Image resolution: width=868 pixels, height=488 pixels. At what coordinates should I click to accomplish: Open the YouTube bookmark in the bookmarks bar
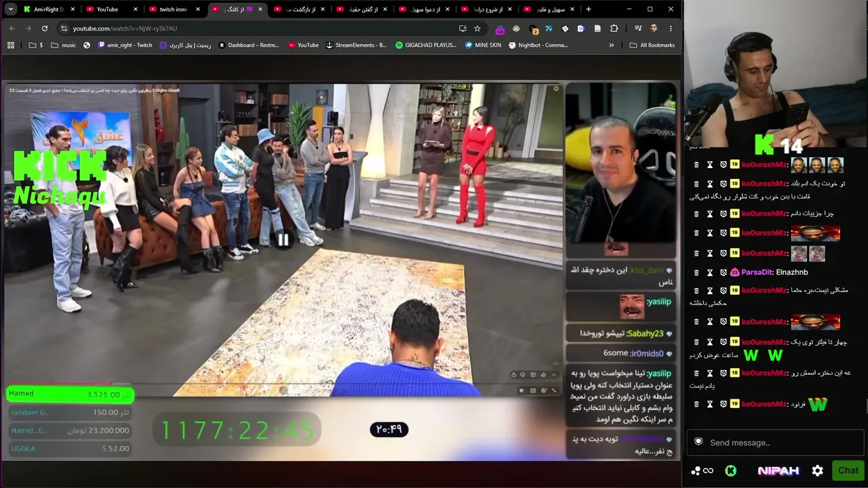pos(303,45)
